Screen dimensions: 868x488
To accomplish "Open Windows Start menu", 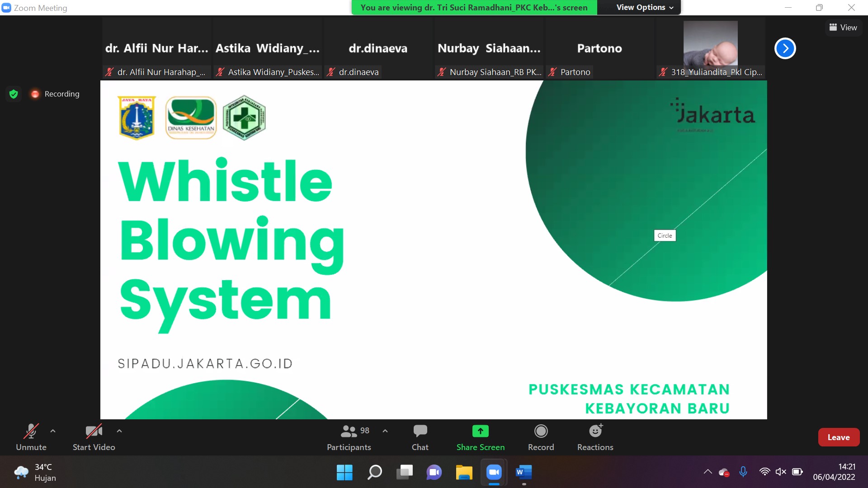I will tap(344, 473).
